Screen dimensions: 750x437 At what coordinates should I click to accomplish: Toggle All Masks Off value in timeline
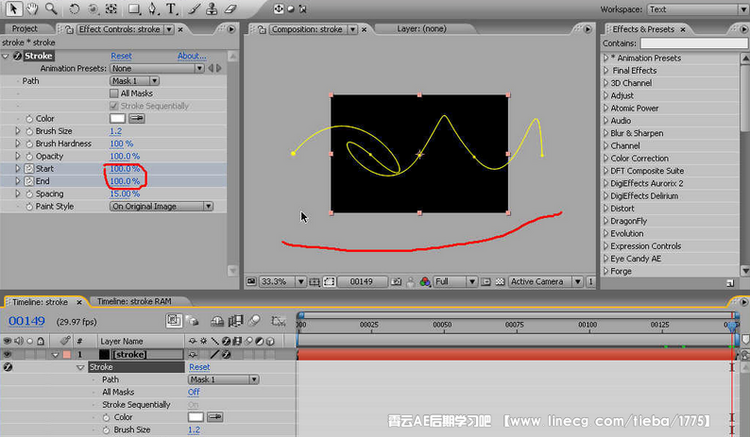[193, 392]
